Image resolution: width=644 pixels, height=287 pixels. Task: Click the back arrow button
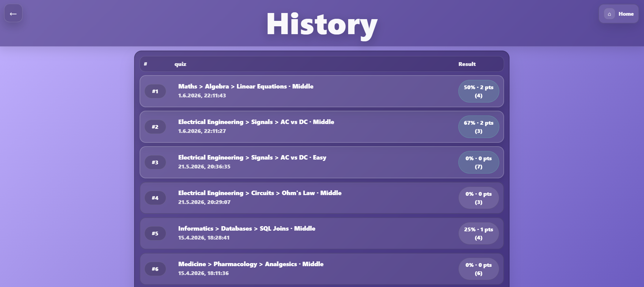point(13,13)
